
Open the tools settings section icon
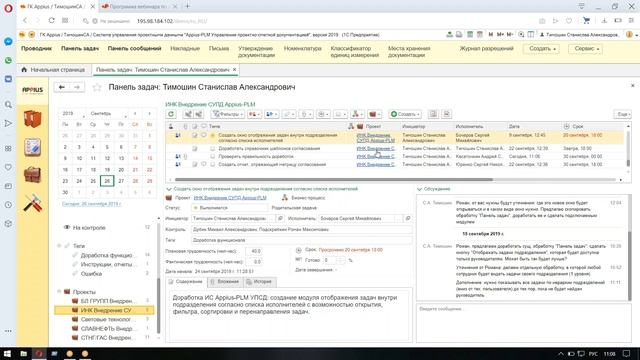(33, 203)
